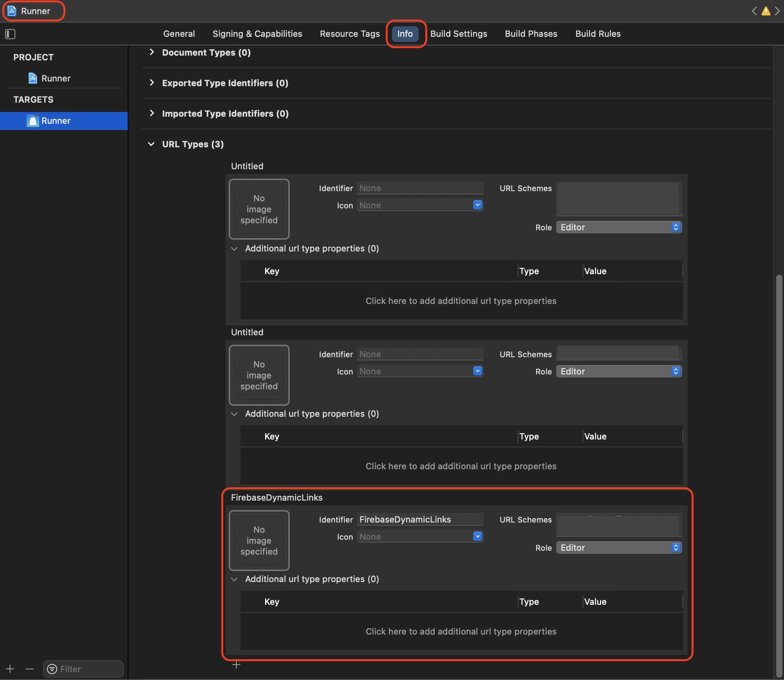Click the vertical scrollbar thumb on right
Viewport: 784px width, 680px height.
click(779, 476)
